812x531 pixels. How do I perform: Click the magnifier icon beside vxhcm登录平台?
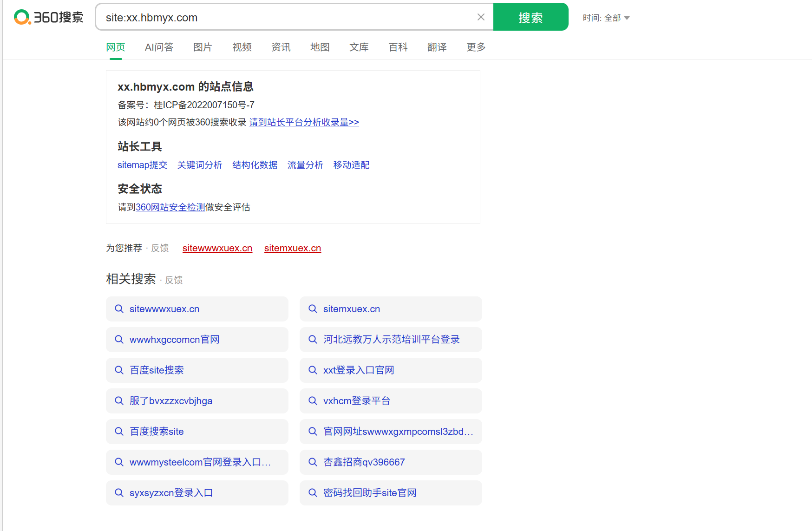click(x=313, y=401)
